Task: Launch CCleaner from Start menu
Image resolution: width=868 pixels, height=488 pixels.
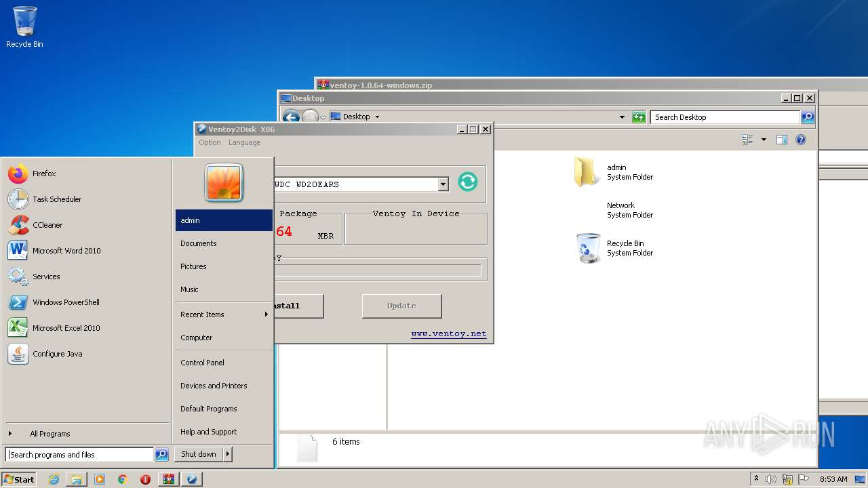Action: click(86, 225)
